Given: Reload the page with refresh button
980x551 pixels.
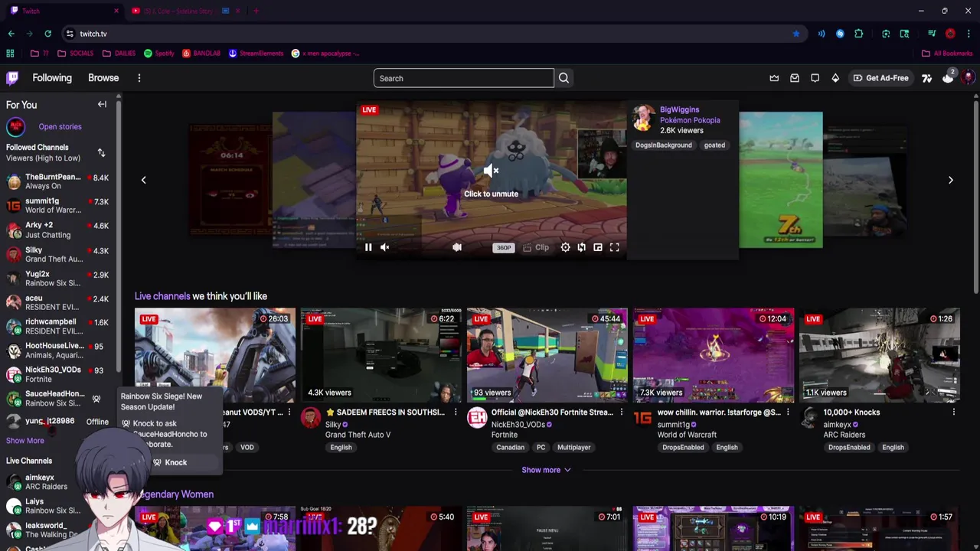Looking at the screenshot, I should [47, 34].
